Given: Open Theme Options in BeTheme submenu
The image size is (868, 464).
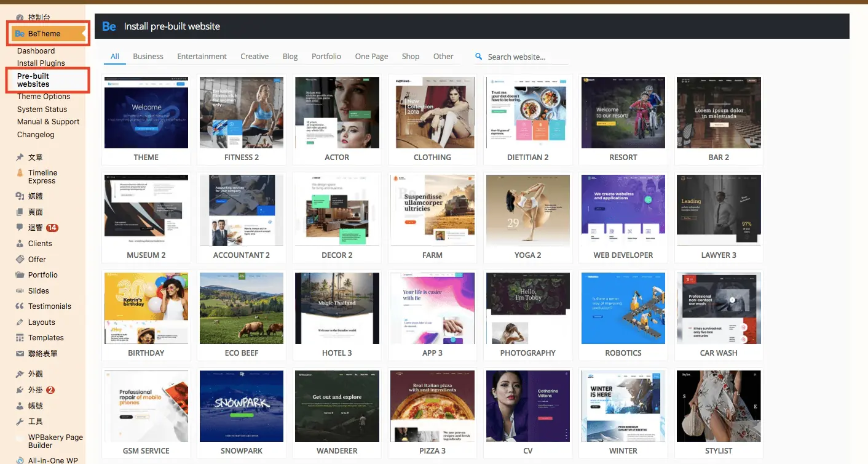Looking at the screenshot, I should tap(44, 97).
